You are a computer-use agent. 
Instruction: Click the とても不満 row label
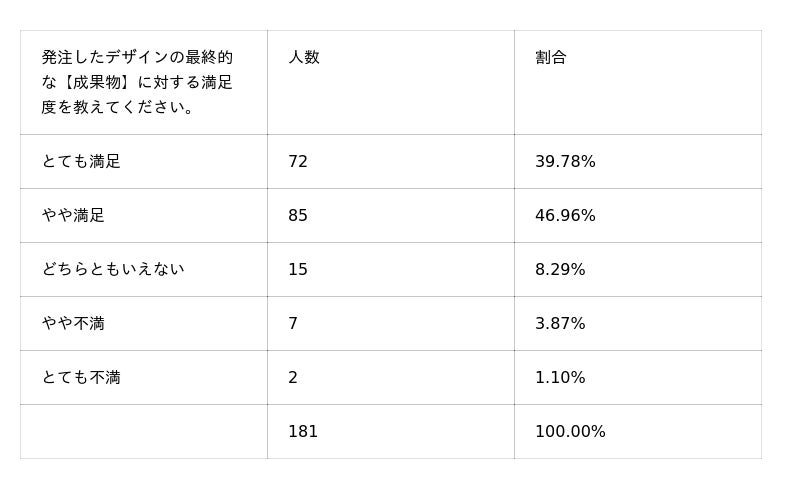tap(81, 378)
